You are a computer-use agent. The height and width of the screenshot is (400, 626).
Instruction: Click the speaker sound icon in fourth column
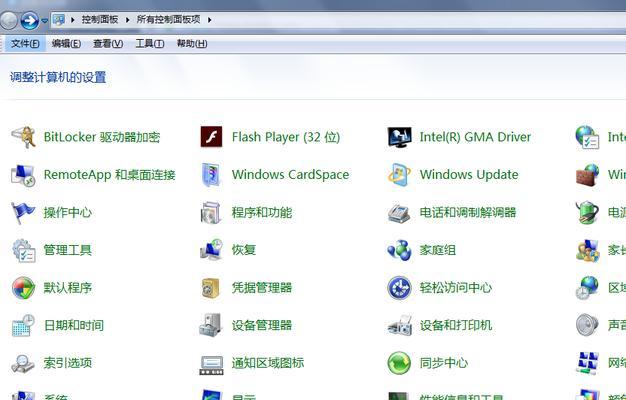point(587,325)
